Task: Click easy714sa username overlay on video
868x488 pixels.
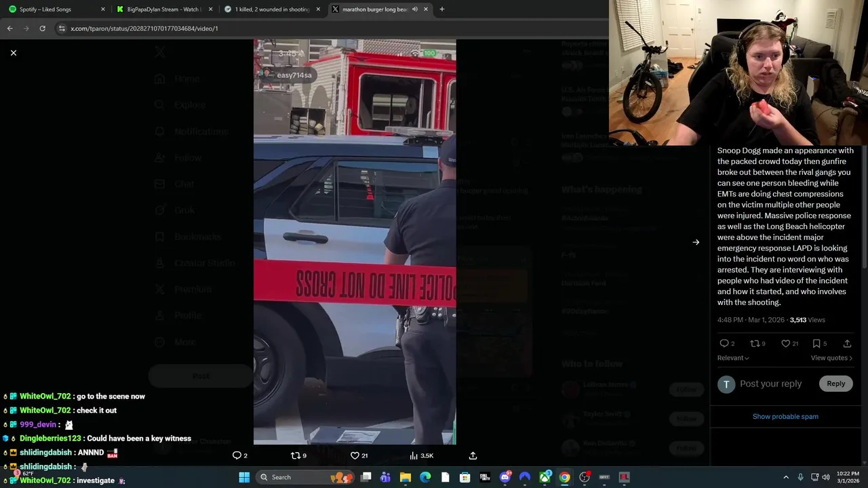Action: [294, 75]
